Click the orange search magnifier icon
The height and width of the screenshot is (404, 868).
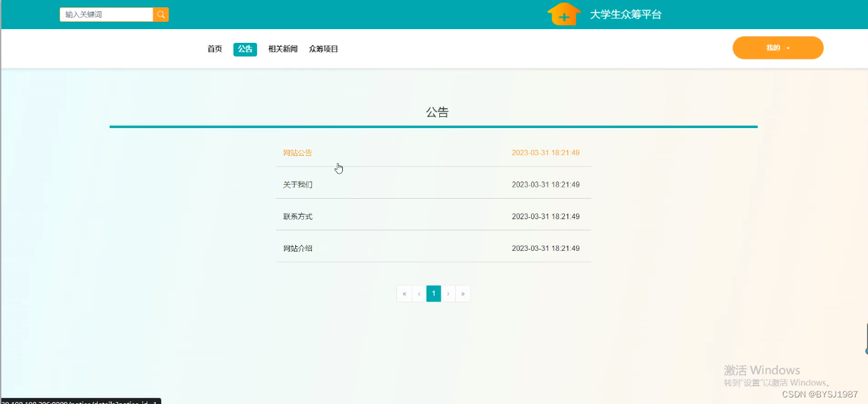[x=161, y=15]
